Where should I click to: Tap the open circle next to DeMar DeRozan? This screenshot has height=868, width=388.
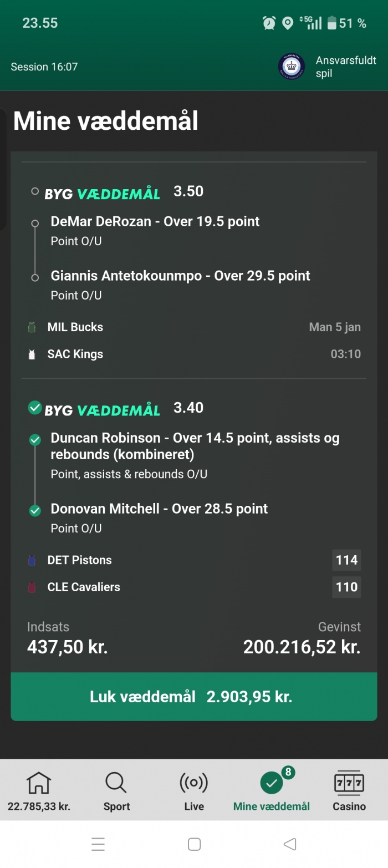pos(35,223)
